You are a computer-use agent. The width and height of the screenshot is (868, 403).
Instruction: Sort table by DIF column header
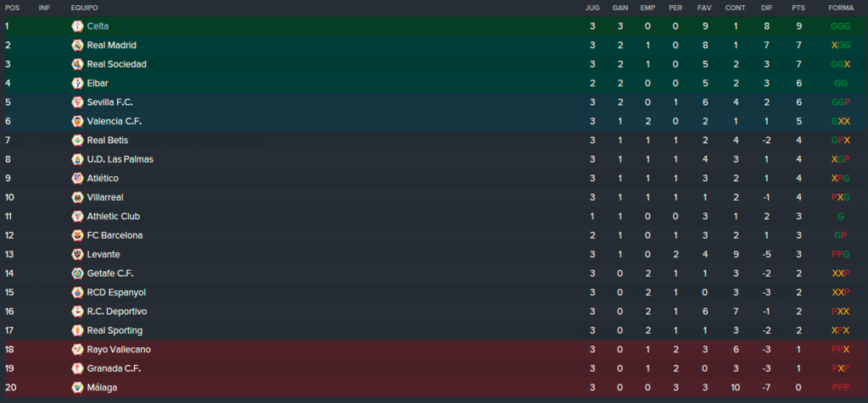point(766,8)
